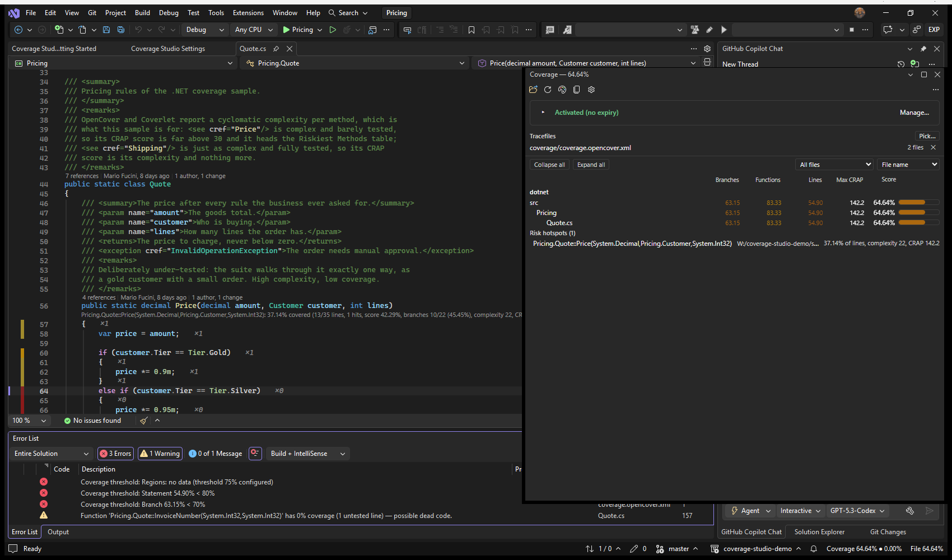
Task: Open the Extensions menu
Action: click(x=248, y=13)
